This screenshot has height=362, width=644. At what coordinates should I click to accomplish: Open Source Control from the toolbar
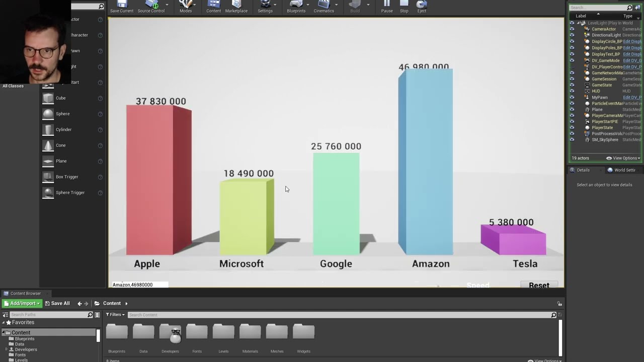point(151,7)
